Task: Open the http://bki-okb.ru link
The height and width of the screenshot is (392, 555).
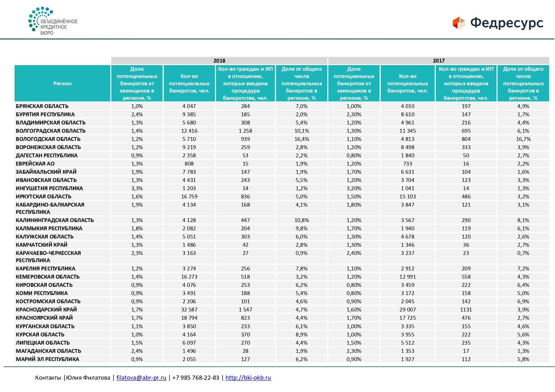Action: [248, 377]
